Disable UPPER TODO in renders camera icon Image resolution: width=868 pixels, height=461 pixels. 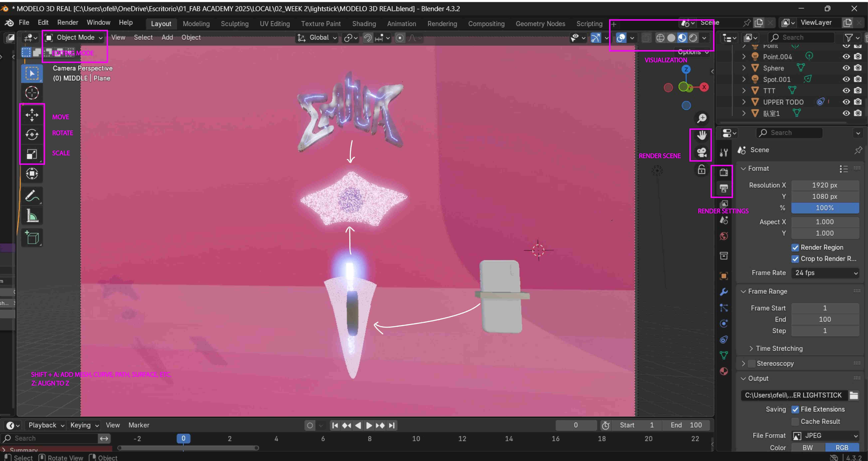click(858, 101)
